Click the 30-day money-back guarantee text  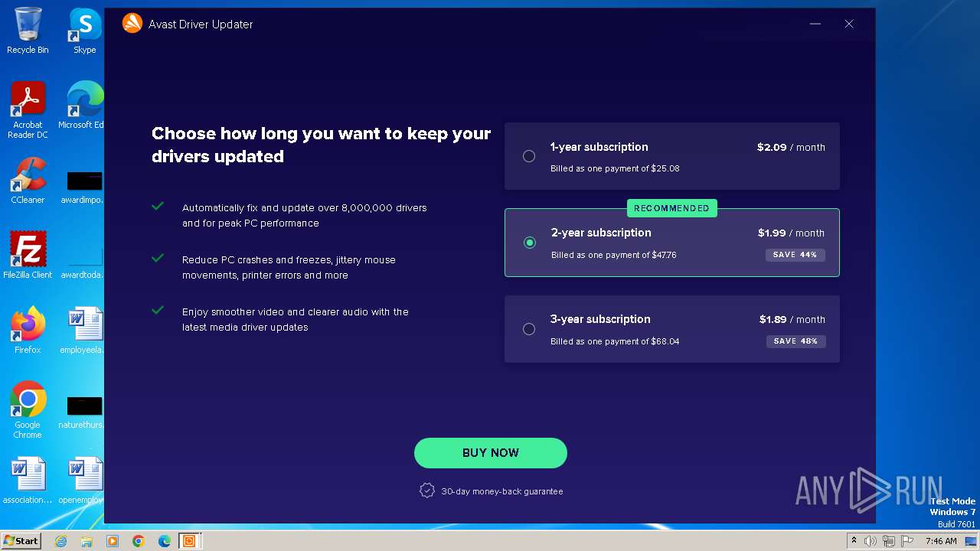[x=502, y=491]
